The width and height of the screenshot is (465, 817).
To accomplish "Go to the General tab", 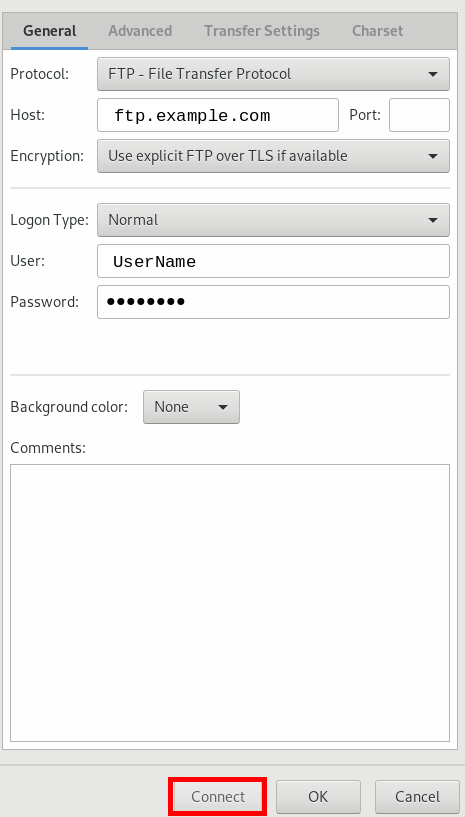I will pyautogui.click(x=50, y=31).
